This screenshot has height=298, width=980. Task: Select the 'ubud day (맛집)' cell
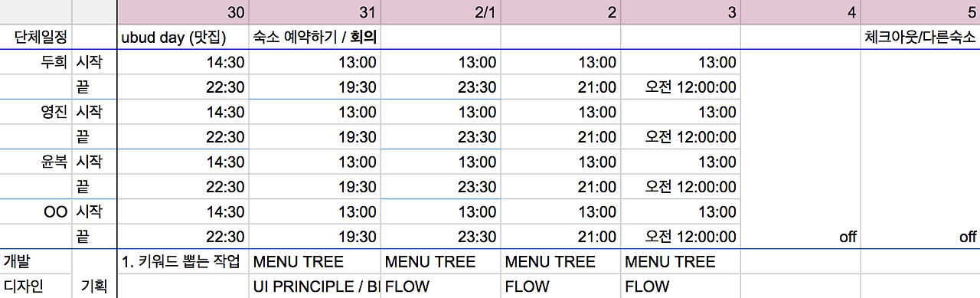click(x=184, y=37)
